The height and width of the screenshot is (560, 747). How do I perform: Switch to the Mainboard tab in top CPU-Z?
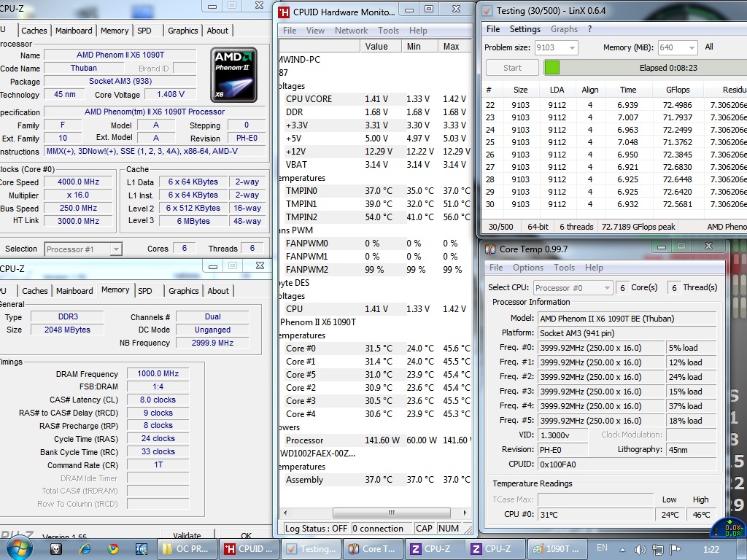(74, 31)
